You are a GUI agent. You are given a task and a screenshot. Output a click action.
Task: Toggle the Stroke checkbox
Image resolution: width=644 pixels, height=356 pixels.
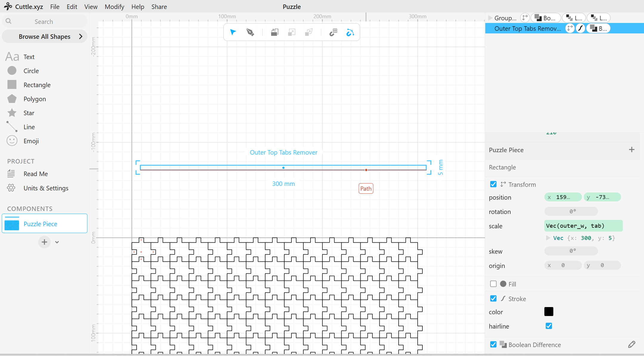493,298
